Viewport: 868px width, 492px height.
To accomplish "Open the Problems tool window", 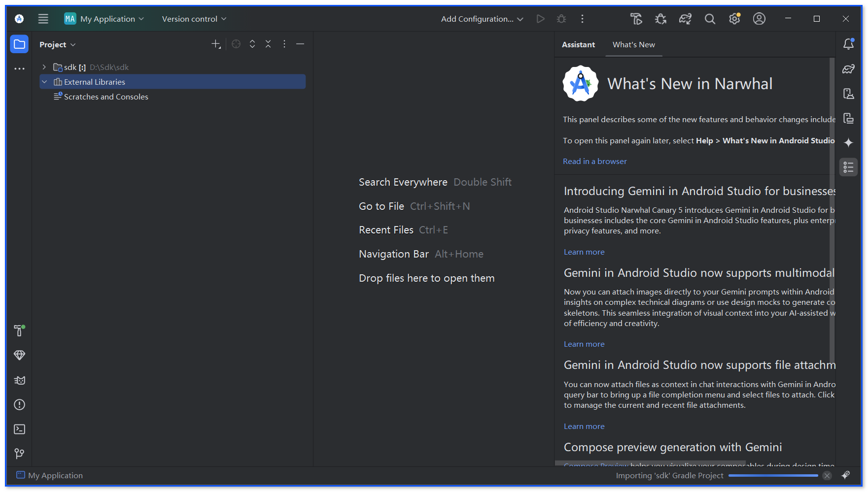I will pyautogui.click(x=19, y=405).
